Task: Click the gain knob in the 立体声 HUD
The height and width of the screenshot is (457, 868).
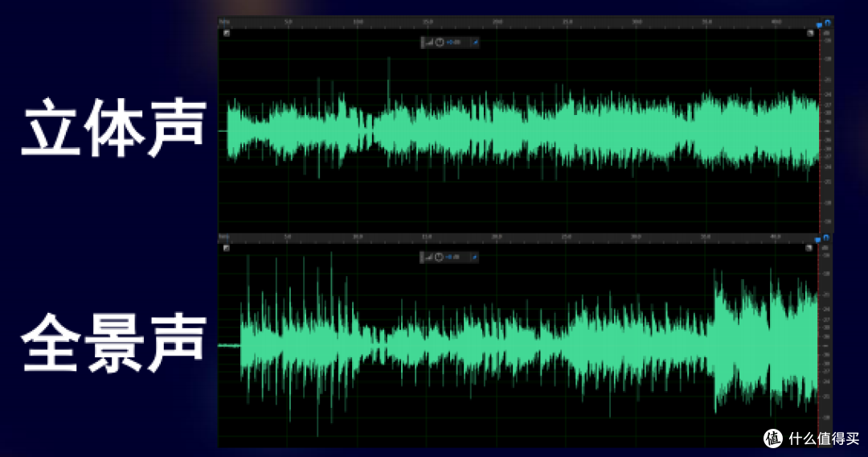Action: pyautogui.click(x=440, y=42)
